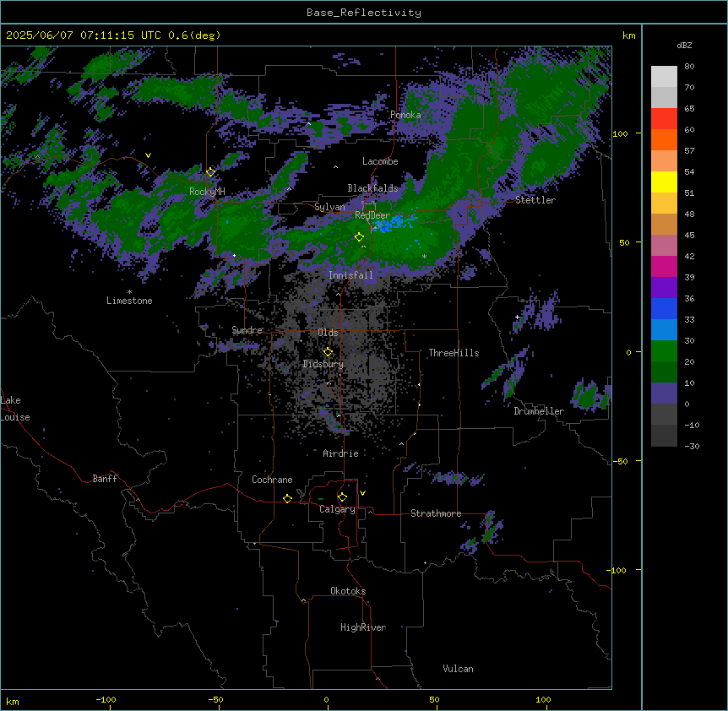Screen dimensions: 728x711
Task: Click the yellow diamond marker between Olds and Didsbury
Action: coord(328,352)
